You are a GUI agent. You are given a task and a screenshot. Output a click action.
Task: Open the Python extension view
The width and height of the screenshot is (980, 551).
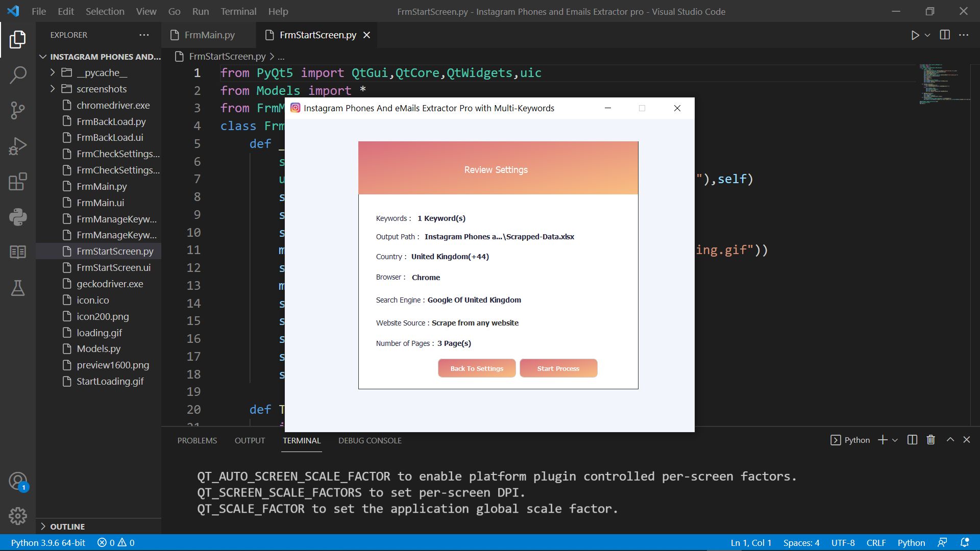(x=18, y=217)
